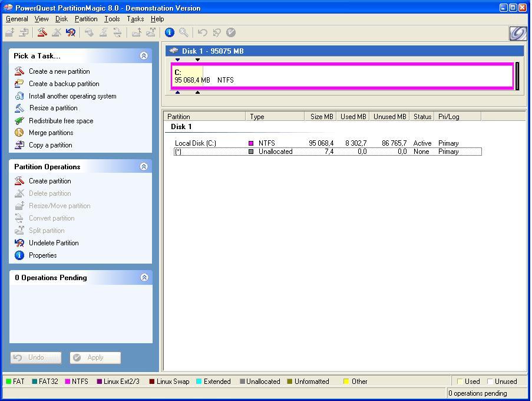
Task: Click the Apply changes checkmark toolbar icon
Action: coord(231,32)
